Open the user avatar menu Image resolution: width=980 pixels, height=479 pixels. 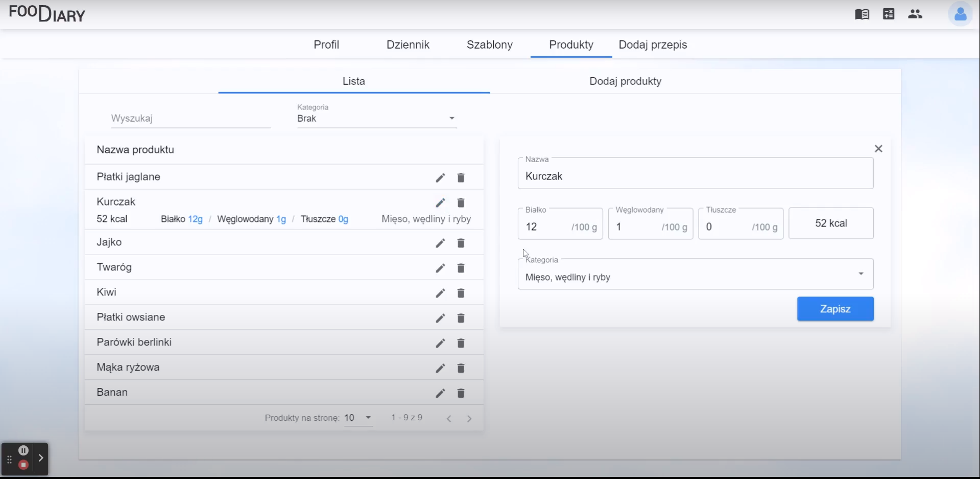(x=960, y=14)
